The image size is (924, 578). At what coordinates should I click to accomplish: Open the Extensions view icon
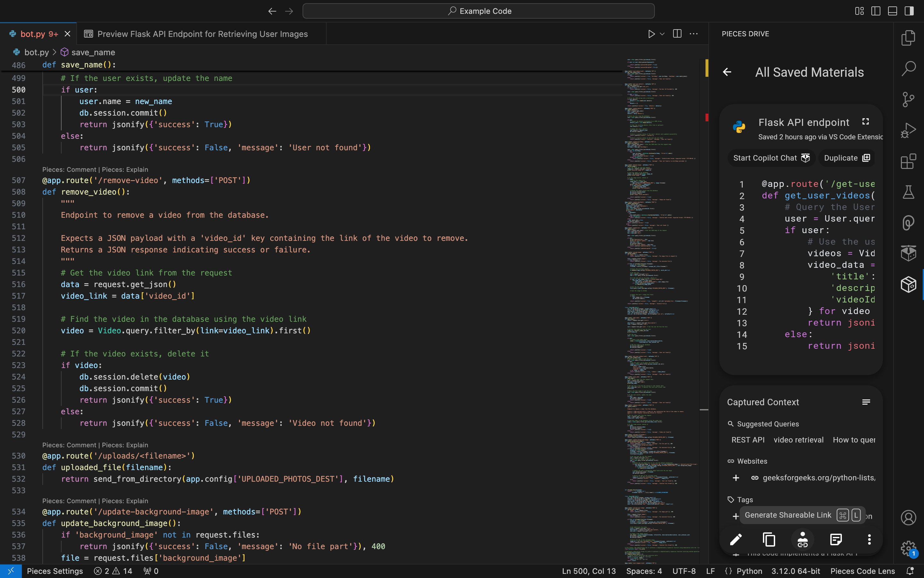pos(908,161)
